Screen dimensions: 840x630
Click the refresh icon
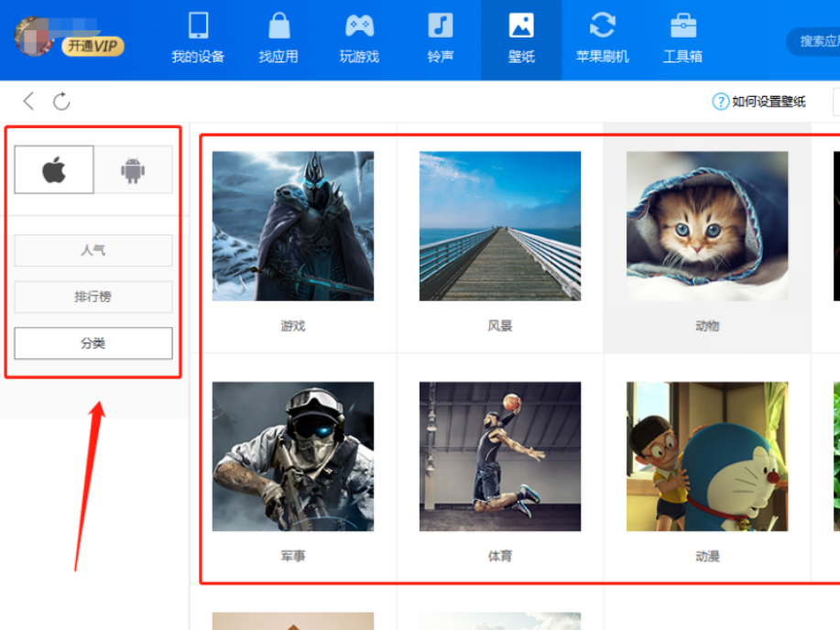click(x=61, y=101)
